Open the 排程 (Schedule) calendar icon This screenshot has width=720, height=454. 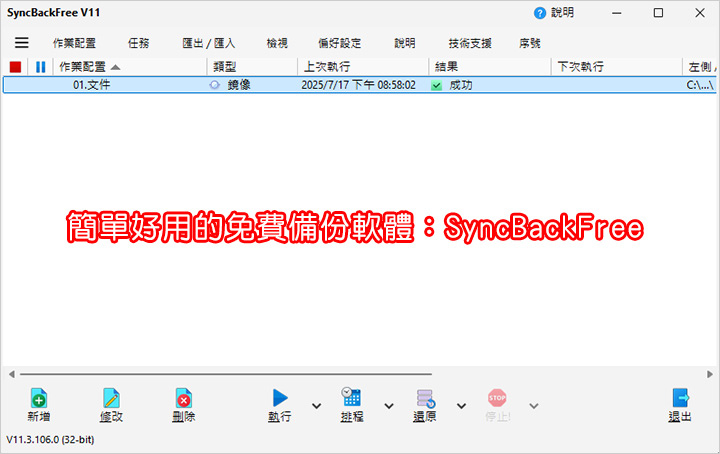click(352, 397)
